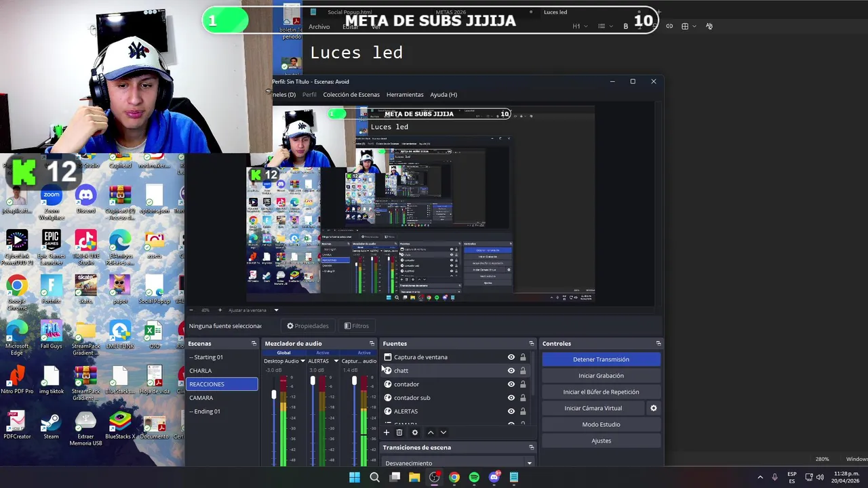Open the ALERTAS audio channel dropdown arrow
868x488 pixels.
336,361
